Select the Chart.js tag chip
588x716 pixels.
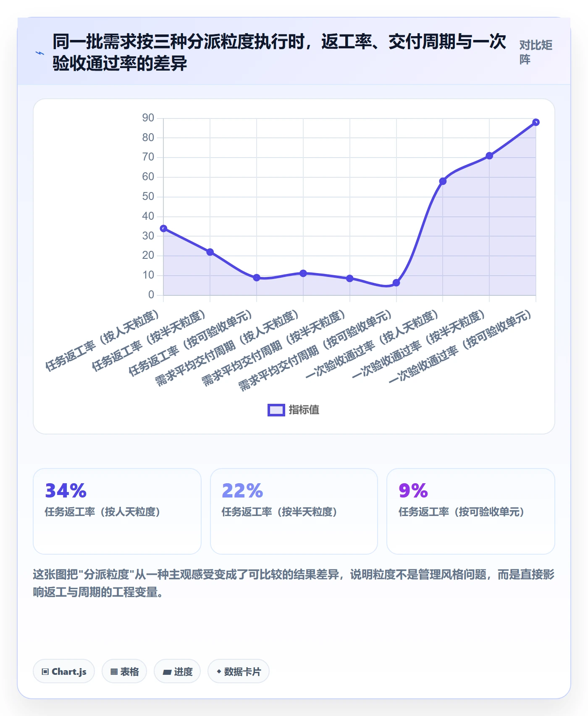click(64, 671)
